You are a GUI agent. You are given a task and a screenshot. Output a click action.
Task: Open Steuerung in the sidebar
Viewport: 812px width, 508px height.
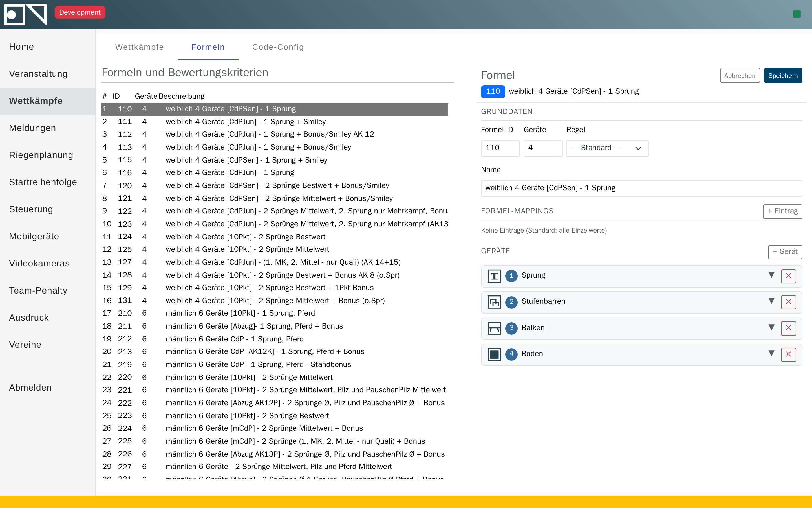click(48, 209)
